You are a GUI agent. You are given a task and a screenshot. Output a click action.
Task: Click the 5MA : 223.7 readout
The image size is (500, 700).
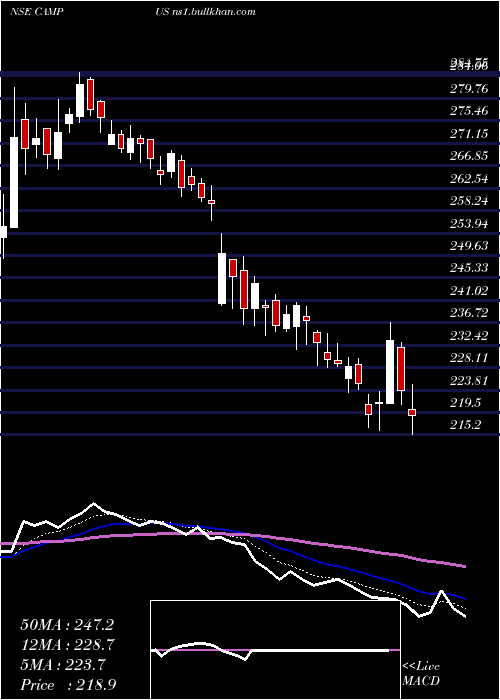coord(63,665)
